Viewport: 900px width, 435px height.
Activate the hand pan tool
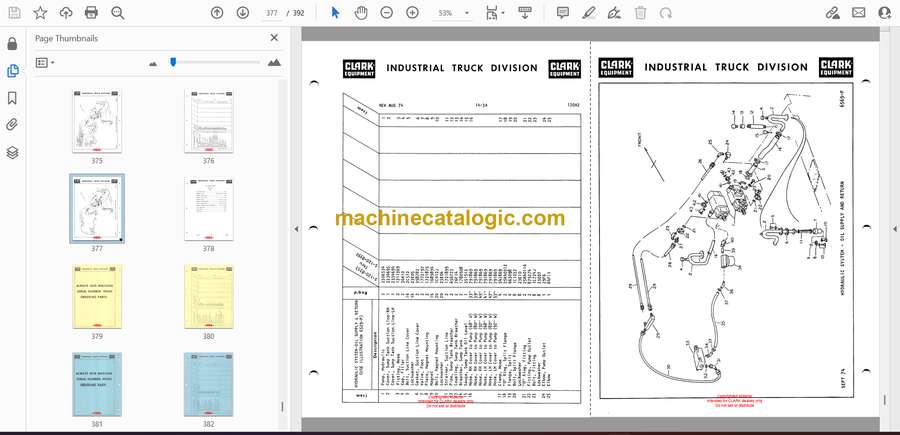361,13
